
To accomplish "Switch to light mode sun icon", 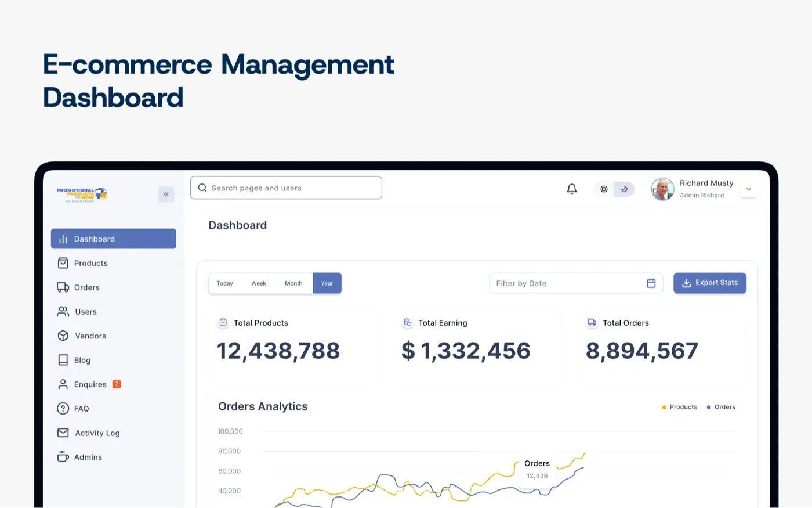I will click(x=604, y=189).
